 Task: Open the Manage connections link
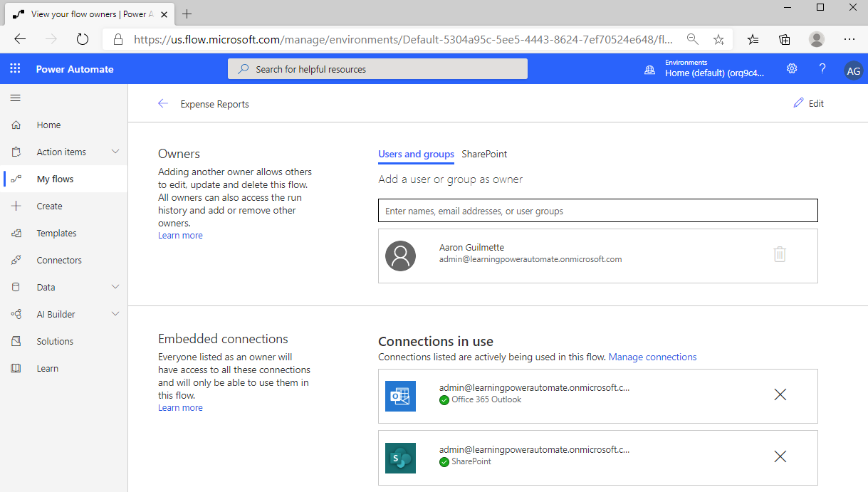[652, 357]
